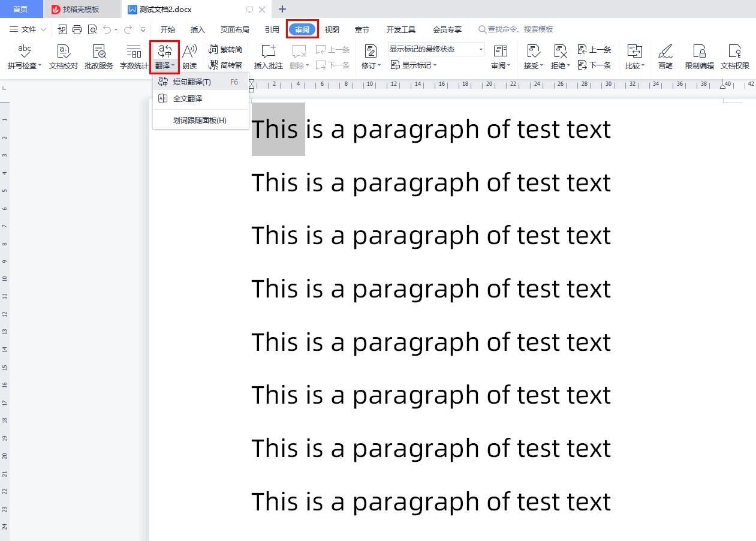Run 拼写检查 spelling check
This screenshot has width=756, height=541.
[x=23, y=57]
